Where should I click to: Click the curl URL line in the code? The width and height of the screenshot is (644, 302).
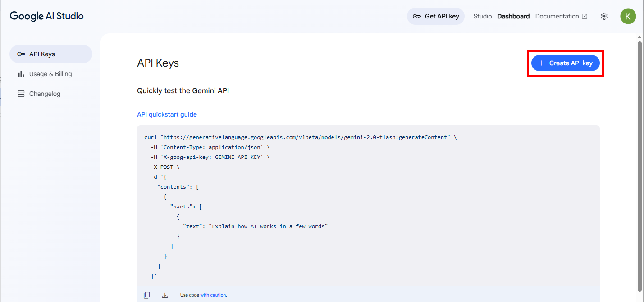click(300, 137)
